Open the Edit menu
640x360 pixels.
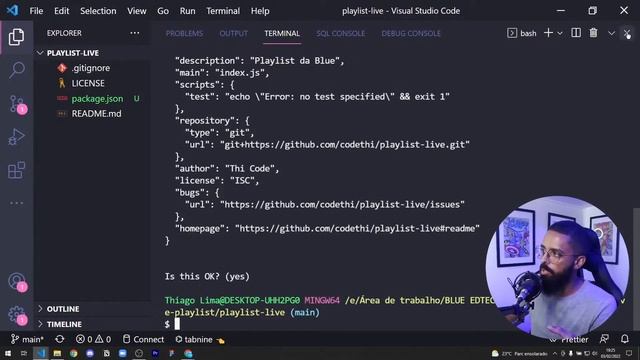[x=62, y=11]
